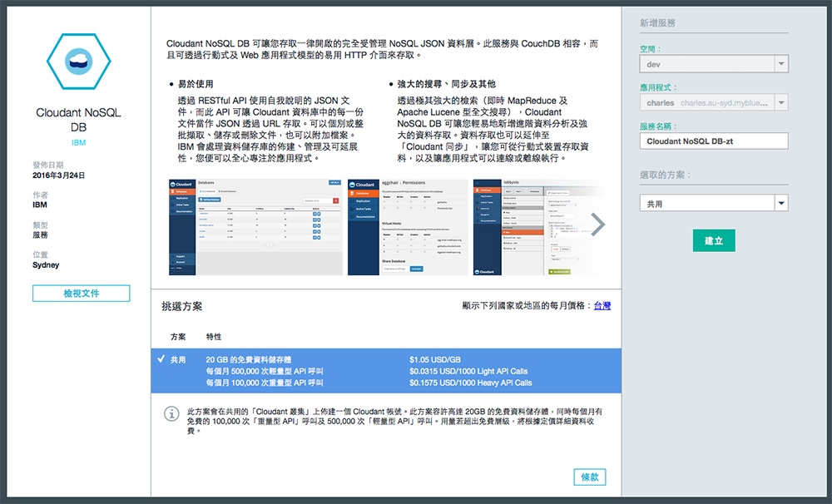
Task: Open the Databases dashboard screenshot thumbnail
Action: tap(254, 226)
